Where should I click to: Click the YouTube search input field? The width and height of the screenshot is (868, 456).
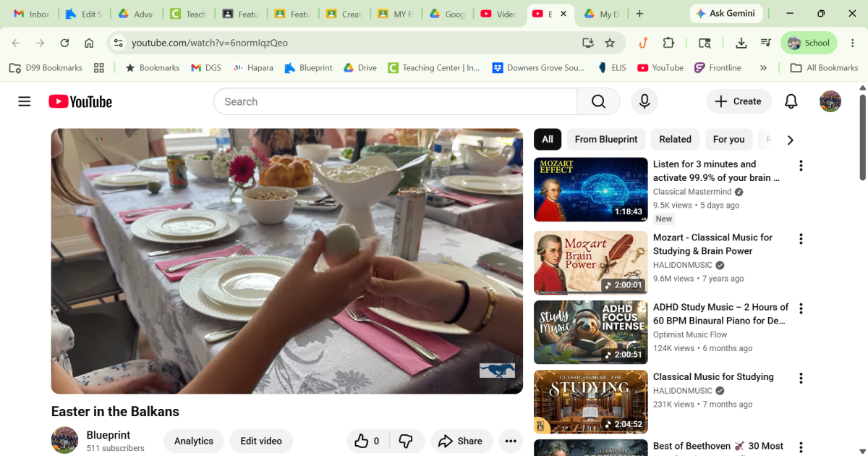click(395, 101)
